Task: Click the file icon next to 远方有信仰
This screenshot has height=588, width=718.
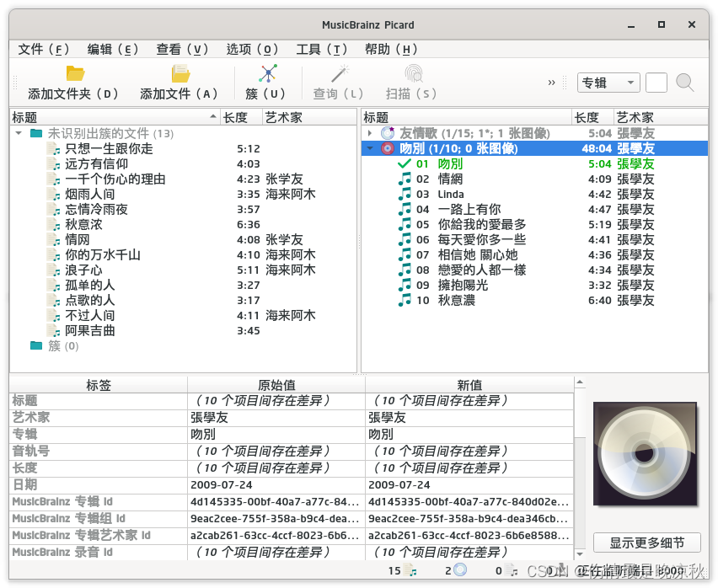Action: 54,163
